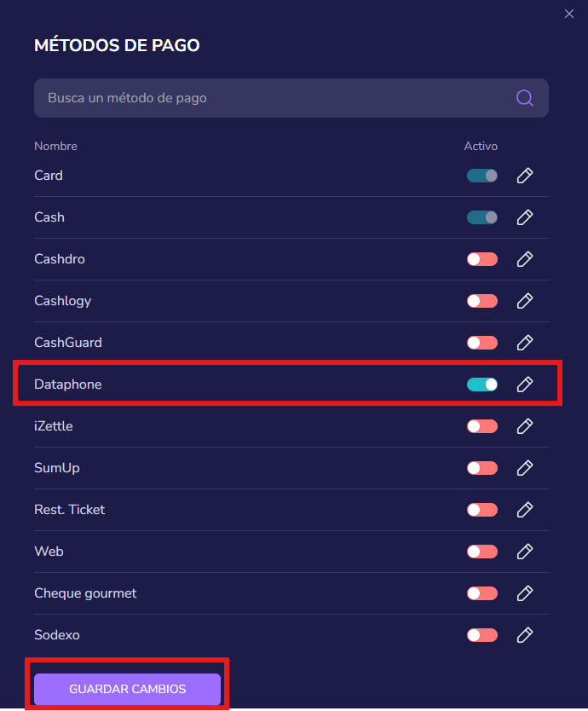
Task: Disable the Dataphone active toggle
Action: pyautogui.click(x=482, y=384)
